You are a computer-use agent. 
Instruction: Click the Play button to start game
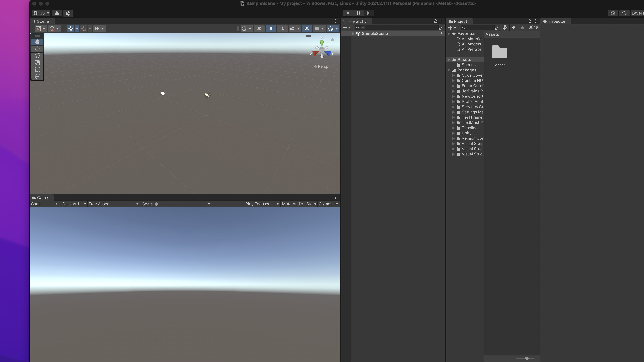(347, 13)
